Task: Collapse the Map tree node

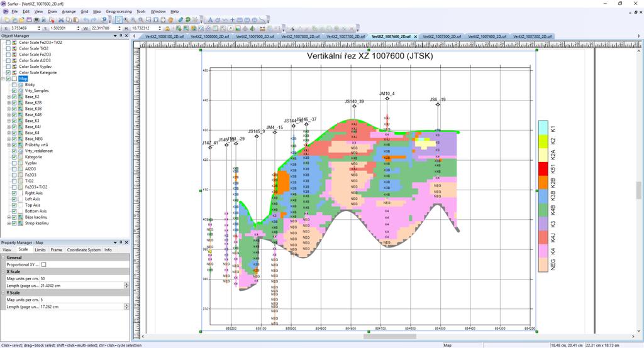Action: [x=3, y=79]
